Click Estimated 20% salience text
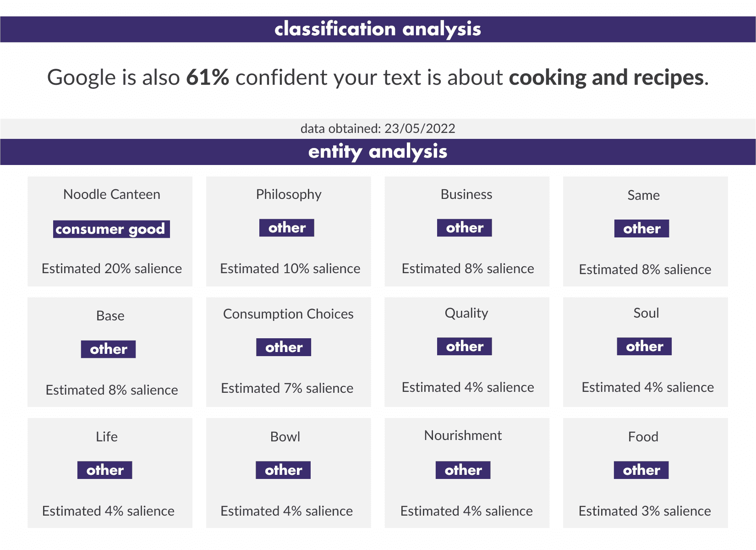Image resolution: width=756 pixels, height=550 pixels. click(112, 269)
